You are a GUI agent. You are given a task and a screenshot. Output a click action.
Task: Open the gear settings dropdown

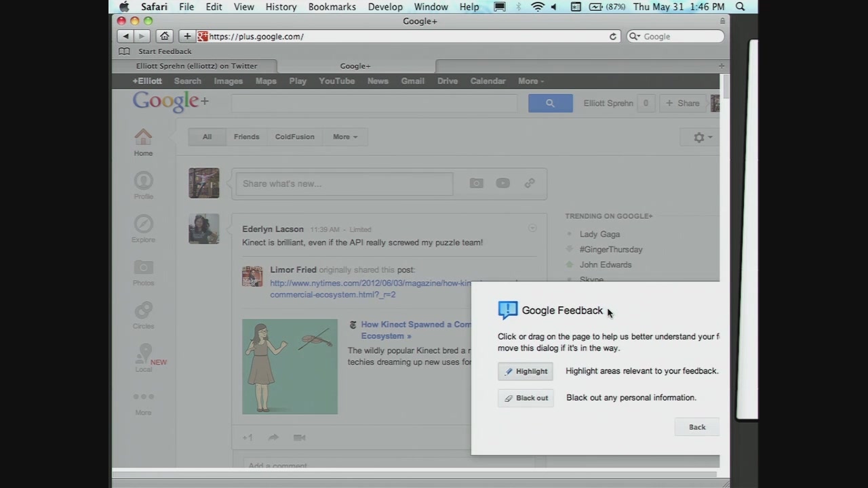703,138
